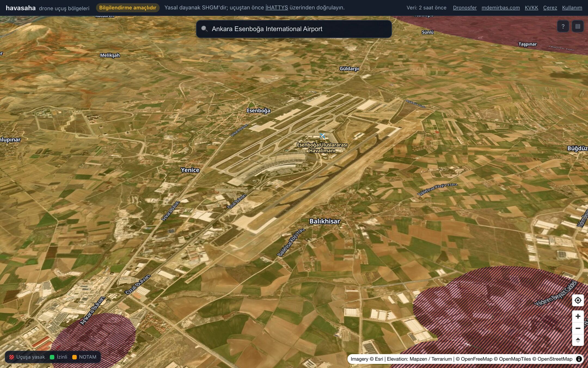Open the layers panel icon button
This screenshot has height=368, width=588.
click(x=578, y=26)
